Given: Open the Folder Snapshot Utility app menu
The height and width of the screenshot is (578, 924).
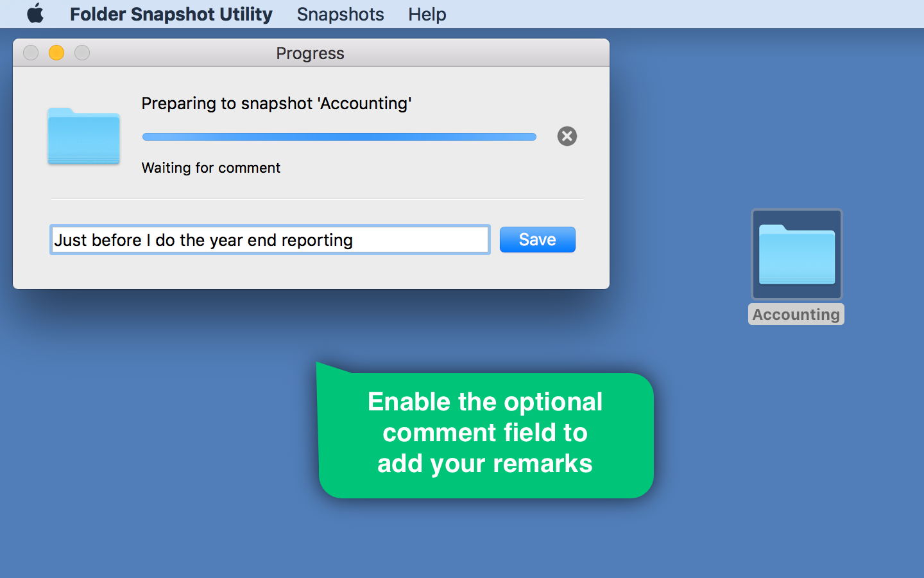Looking at the screenshot, I should (x=171, y=14).
